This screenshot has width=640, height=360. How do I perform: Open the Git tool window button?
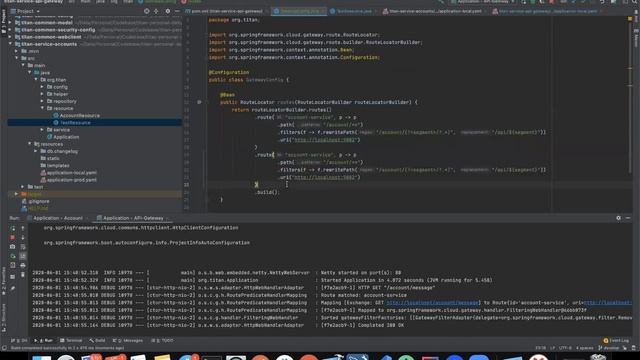[19, 340]
